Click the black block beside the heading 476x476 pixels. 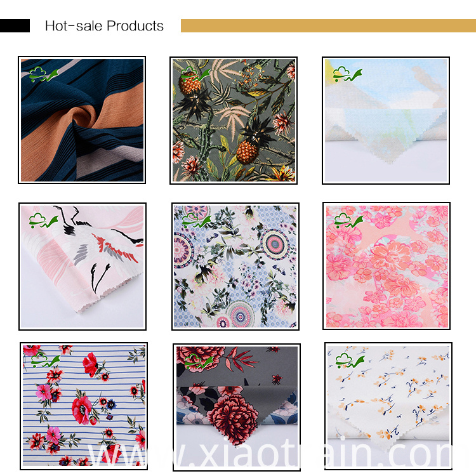(x=15, y=25)
